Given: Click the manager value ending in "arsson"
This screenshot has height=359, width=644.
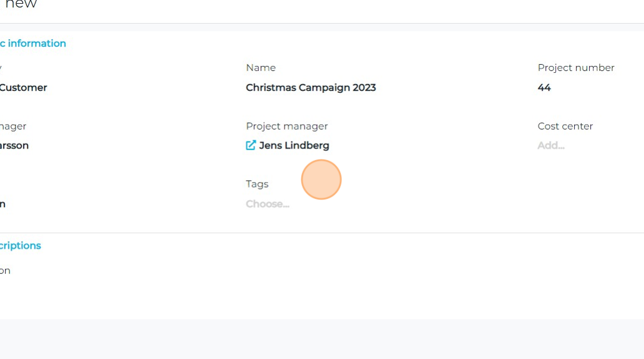Looking at the screenshot, I should 14,145.
